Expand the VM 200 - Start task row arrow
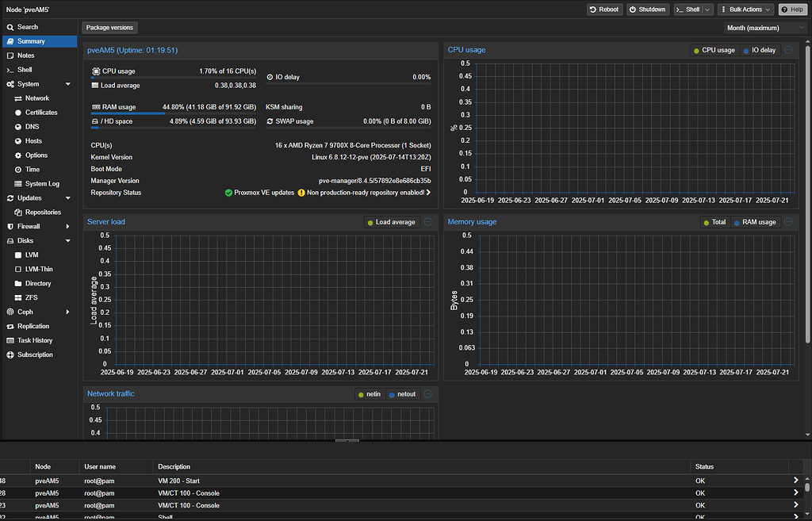The height and width of the screenshot is (521, 812). click(795, 480)
